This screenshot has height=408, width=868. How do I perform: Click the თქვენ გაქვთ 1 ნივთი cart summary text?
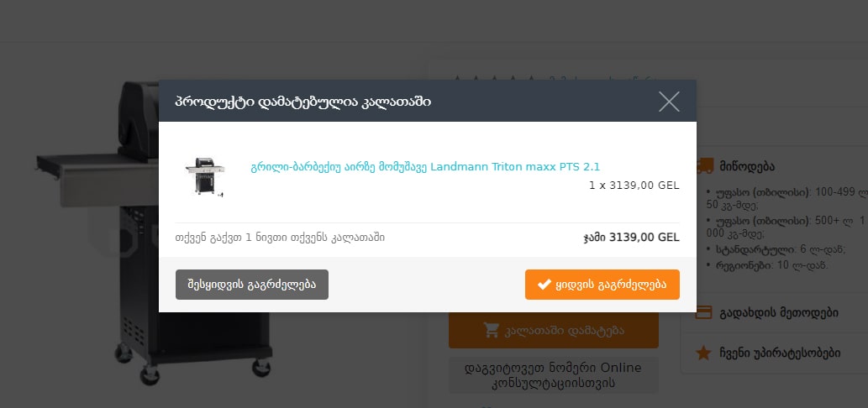(280, 238)
